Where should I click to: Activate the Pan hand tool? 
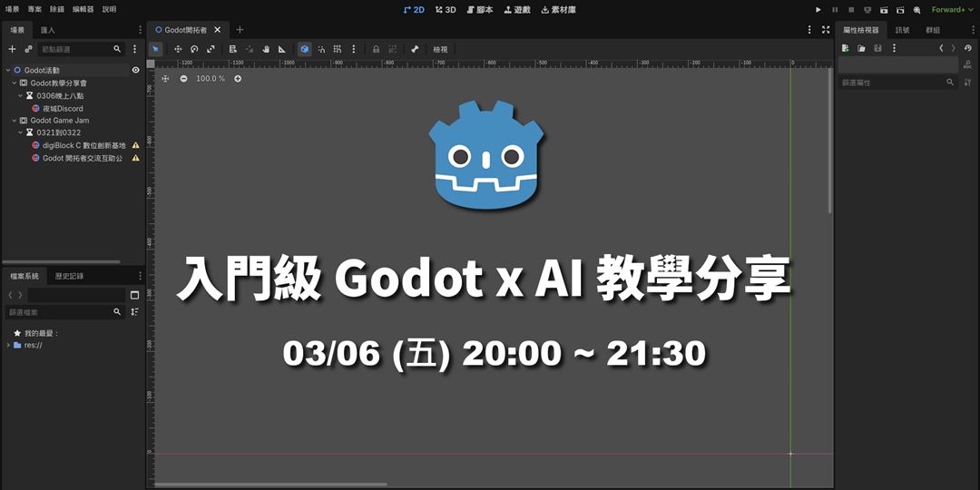tap(266, 49)
